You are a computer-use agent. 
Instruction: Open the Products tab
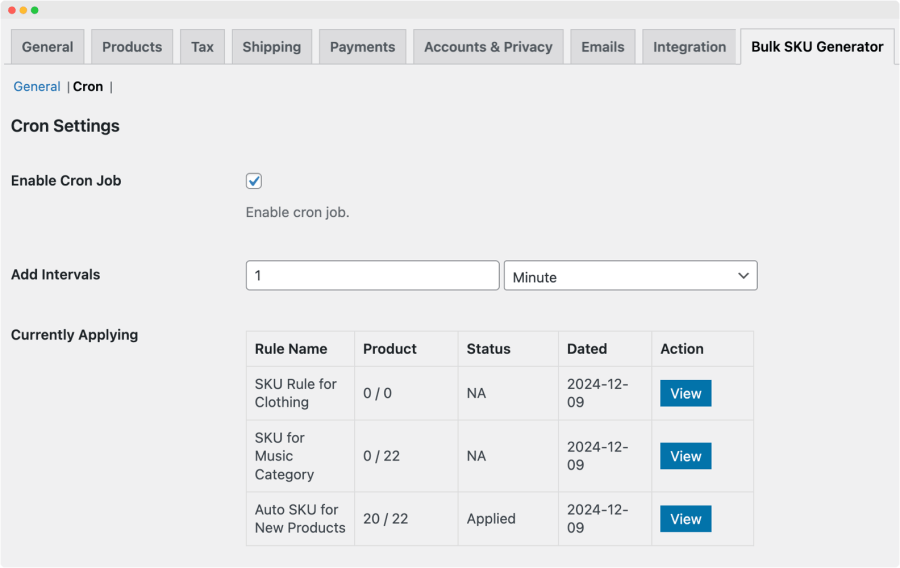coord(132,47)
